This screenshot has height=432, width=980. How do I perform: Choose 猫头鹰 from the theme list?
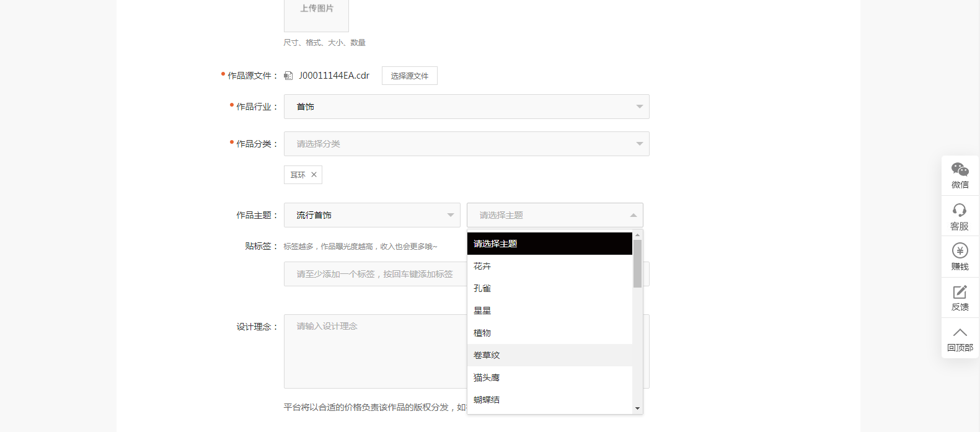tap(550, 377)
